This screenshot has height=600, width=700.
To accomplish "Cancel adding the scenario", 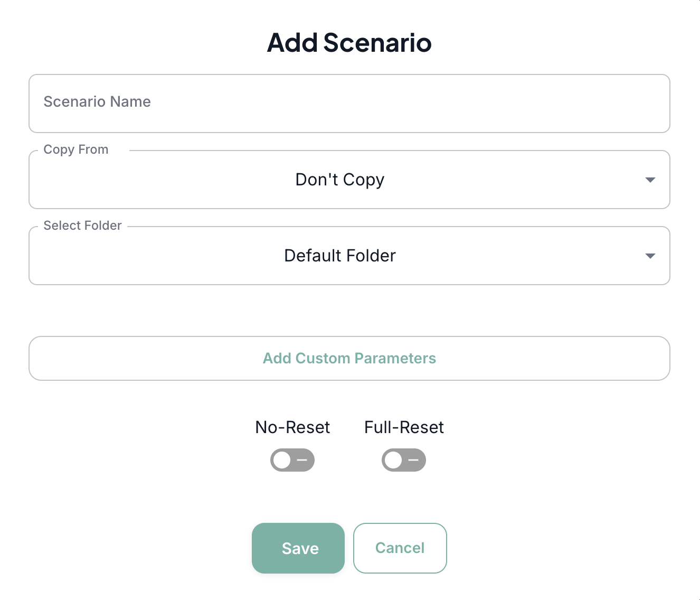I will click(x=400, y=548).
